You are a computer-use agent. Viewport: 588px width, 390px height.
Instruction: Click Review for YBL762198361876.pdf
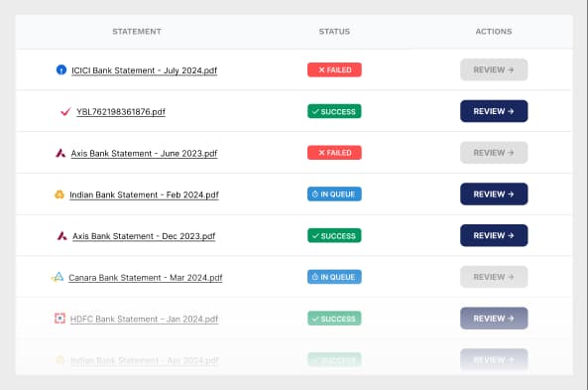point(494,111)
